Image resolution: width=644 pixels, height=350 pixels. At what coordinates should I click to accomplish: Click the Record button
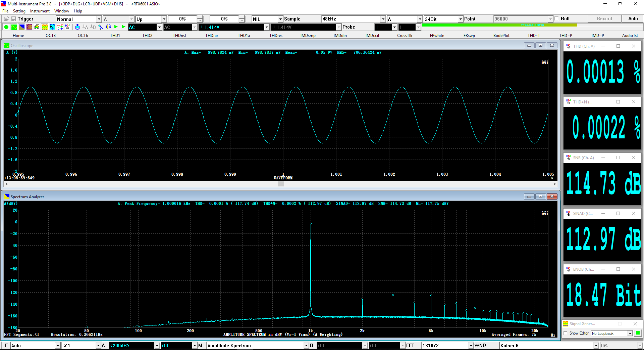[604, 19]
